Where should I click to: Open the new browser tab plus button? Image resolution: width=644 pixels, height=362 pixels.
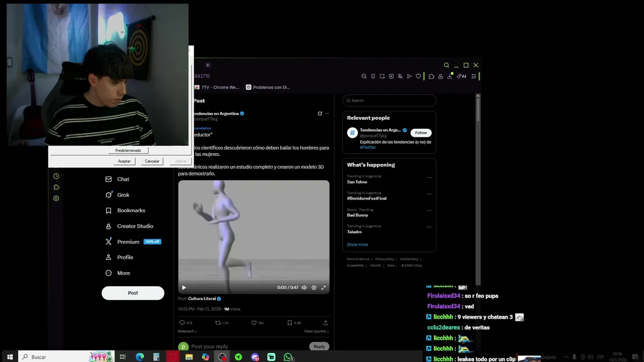pyautogui.click(x=207, y=65)
